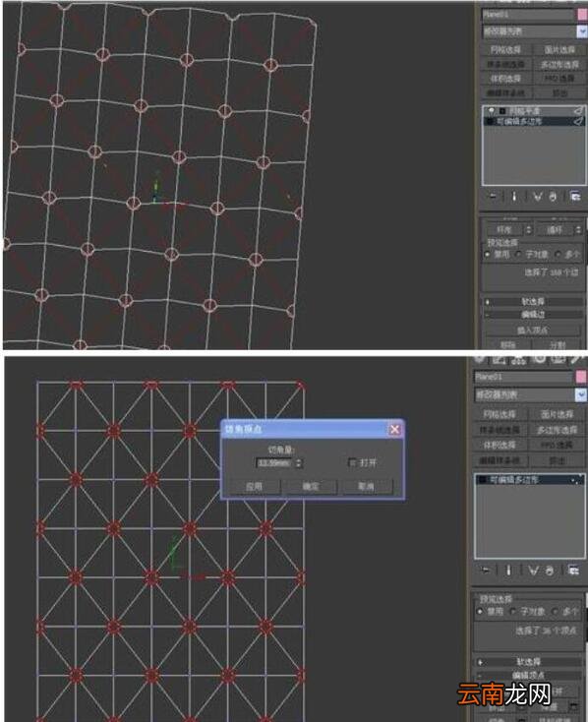Click 挤出 button in upper panel

(559, 93)
